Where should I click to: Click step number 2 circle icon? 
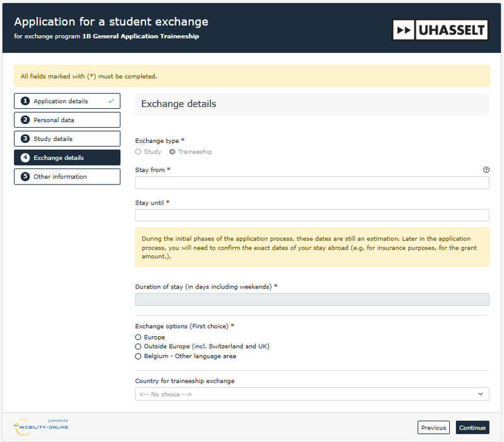pos(25,120)
